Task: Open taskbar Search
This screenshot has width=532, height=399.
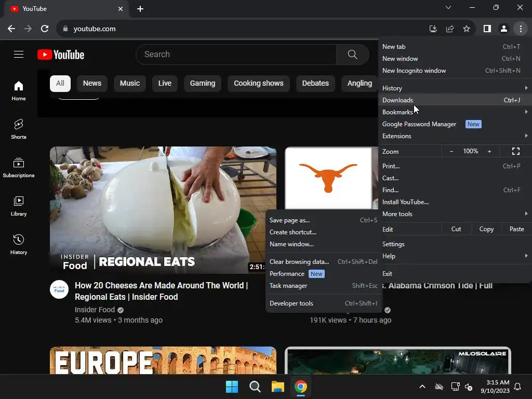Action: coord(255,387)
